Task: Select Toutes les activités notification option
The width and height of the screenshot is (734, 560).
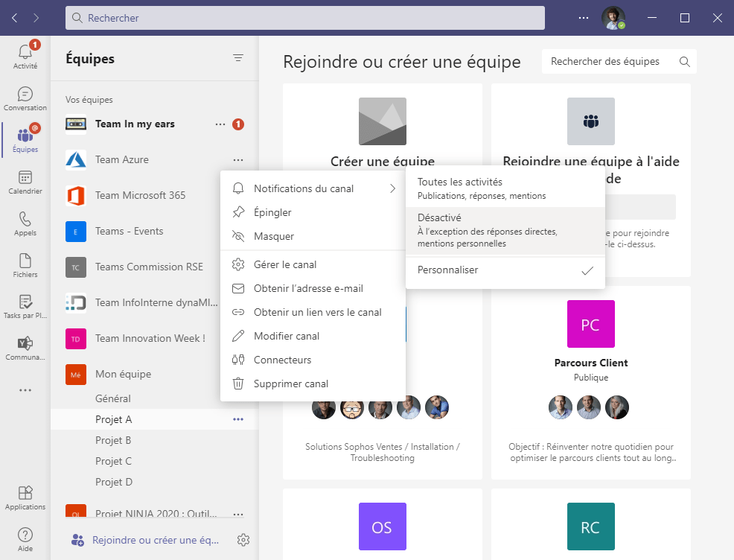Action: [x=505, y=188]
